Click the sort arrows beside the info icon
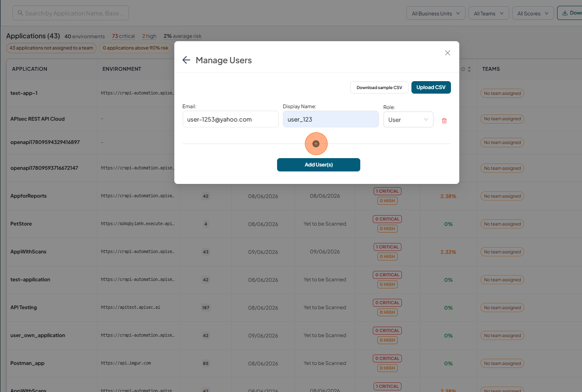Screen dimensions: 582x392 pos(469,69)
